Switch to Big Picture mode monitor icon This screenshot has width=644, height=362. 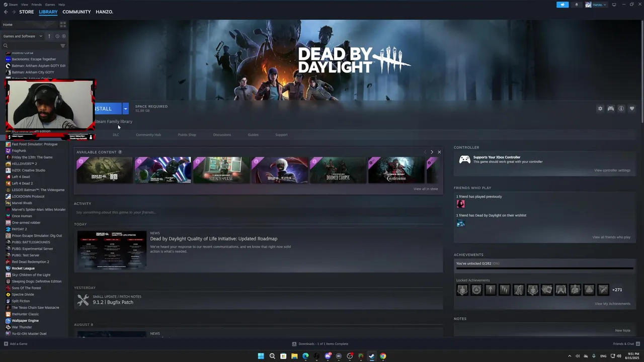pos(614,5)
